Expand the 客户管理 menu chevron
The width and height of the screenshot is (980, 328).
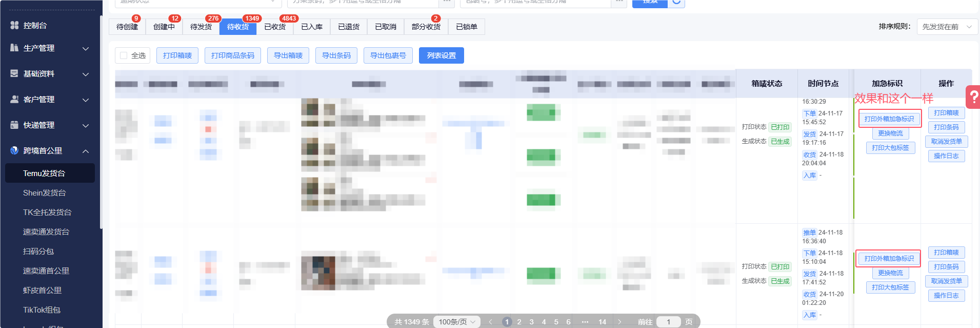[86, 100]
